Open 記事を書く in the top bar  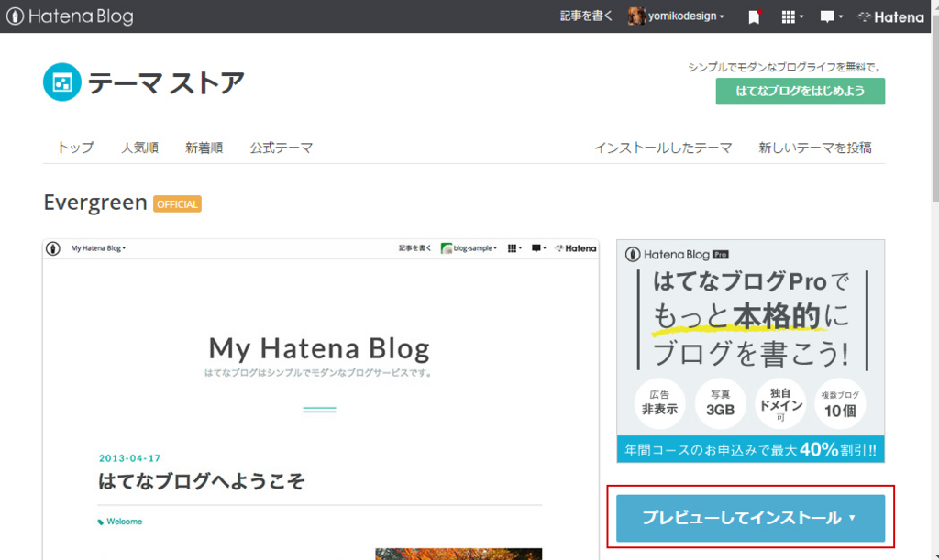(x=586, y=16)
